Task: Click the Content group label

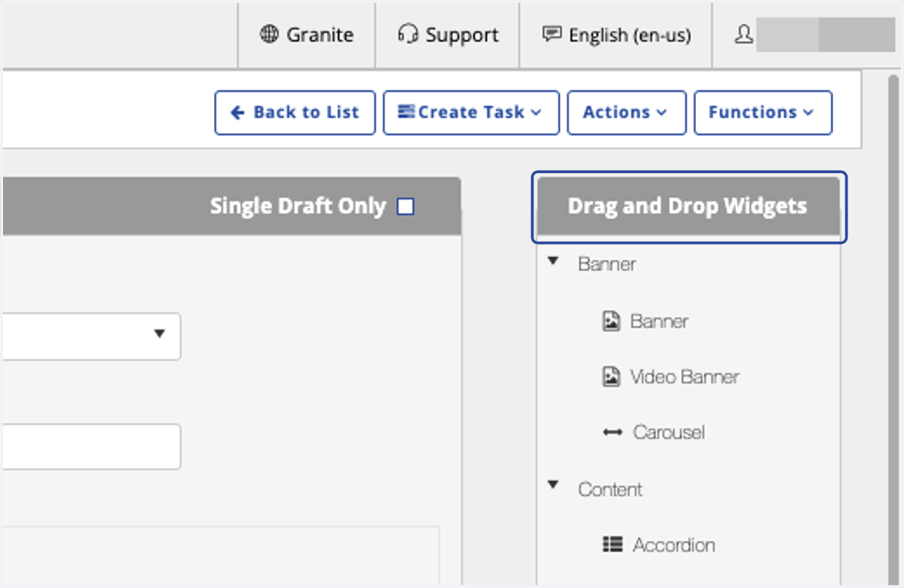Action: [x=610, y=489]
